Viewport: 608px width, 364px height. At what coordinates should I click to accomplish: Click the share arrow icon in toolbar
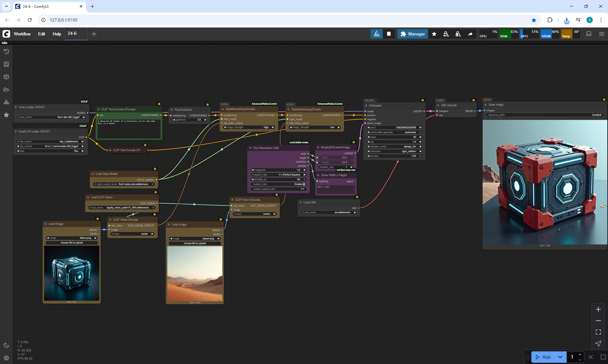coord(470,34)
